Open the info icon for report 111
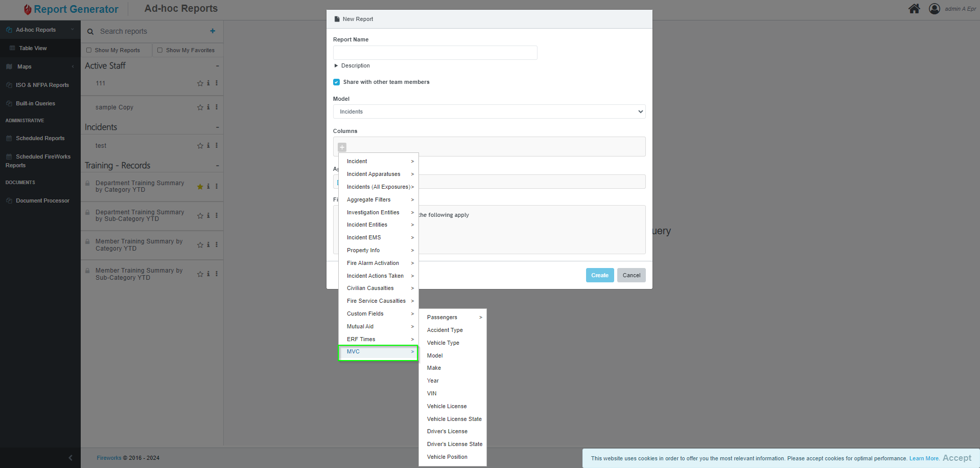980x468 pixels. pos(208,83)
